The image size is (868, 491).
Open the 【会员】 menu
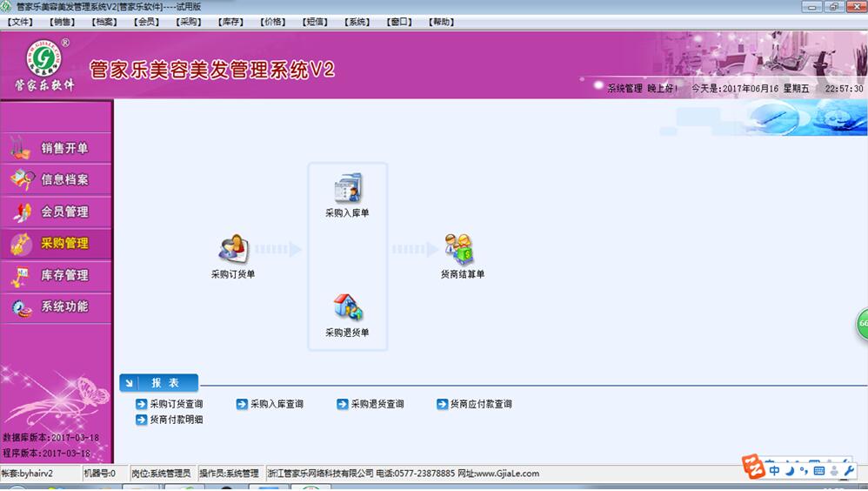[x=146, y=22]
